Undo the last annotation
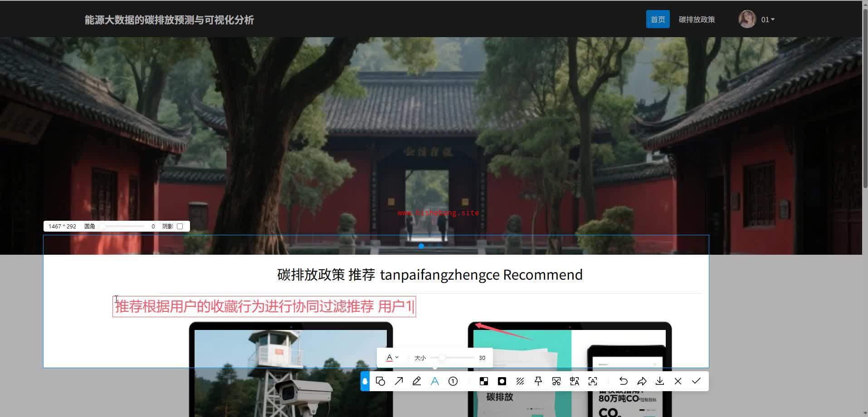This screenshot has width=868, height=417. tap(624, 381)
